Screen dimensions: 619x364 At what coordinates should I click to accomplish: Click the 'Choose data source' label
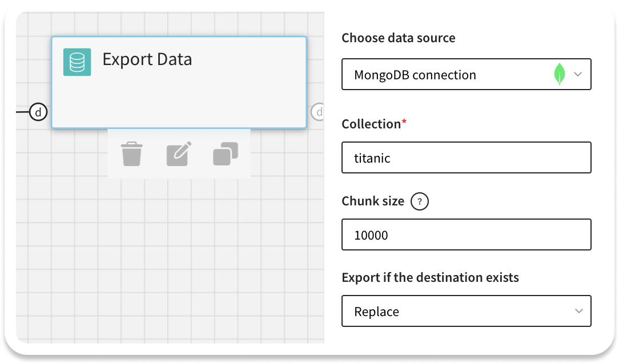399,38
